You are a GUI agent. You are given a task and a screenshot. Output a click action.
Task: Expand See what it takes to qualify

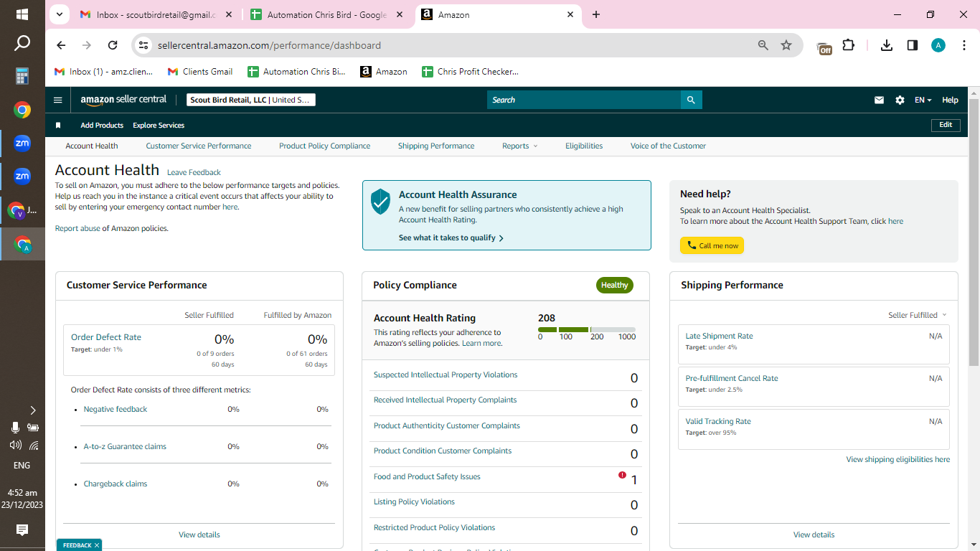point(451,237)
